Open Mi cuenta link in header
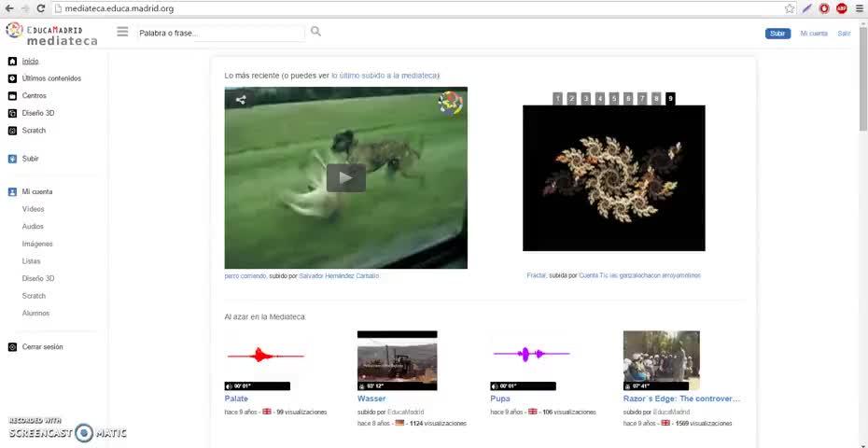868x448 pixels. pyautogui.click(x=814, y=34)
